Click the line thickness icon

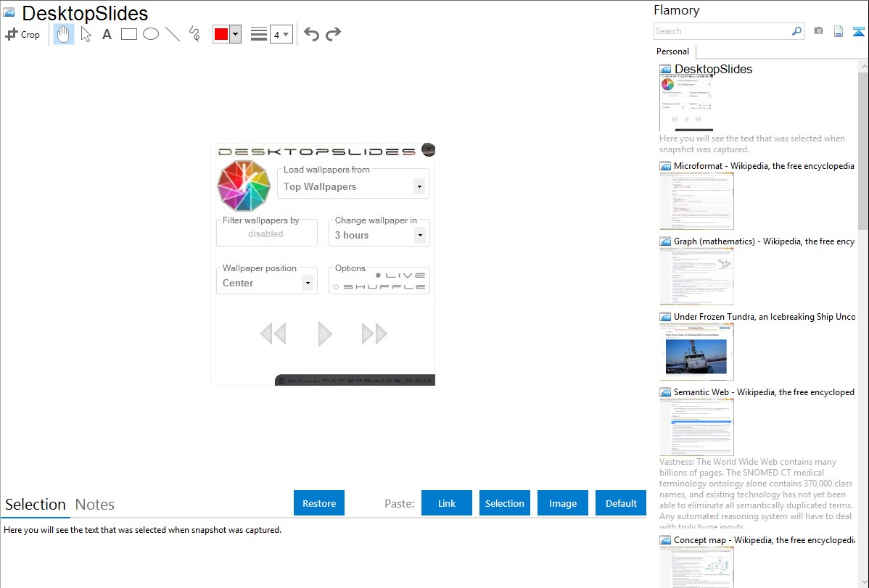pyautogui.click(x=258, y=34)
